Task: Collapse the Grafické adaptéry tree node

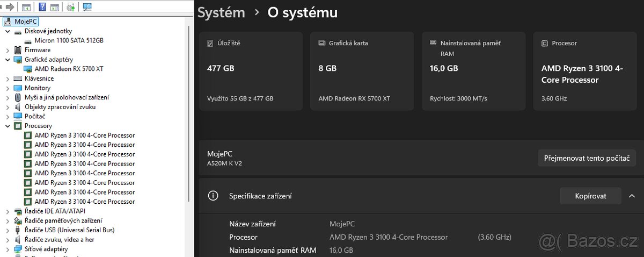Action: (x=8, y=59)
